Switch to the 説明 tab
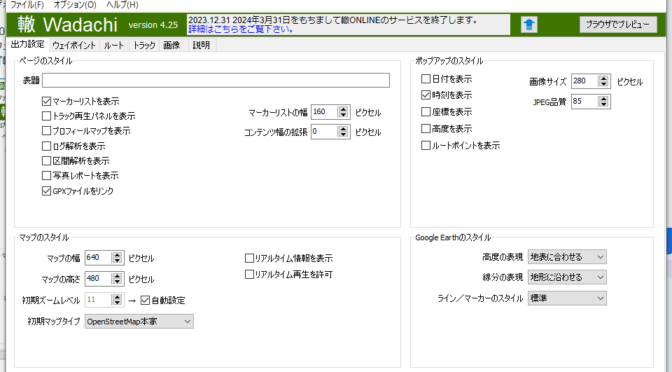The width and height of the screenshot is (672, 372). click(x=201, y=45)
